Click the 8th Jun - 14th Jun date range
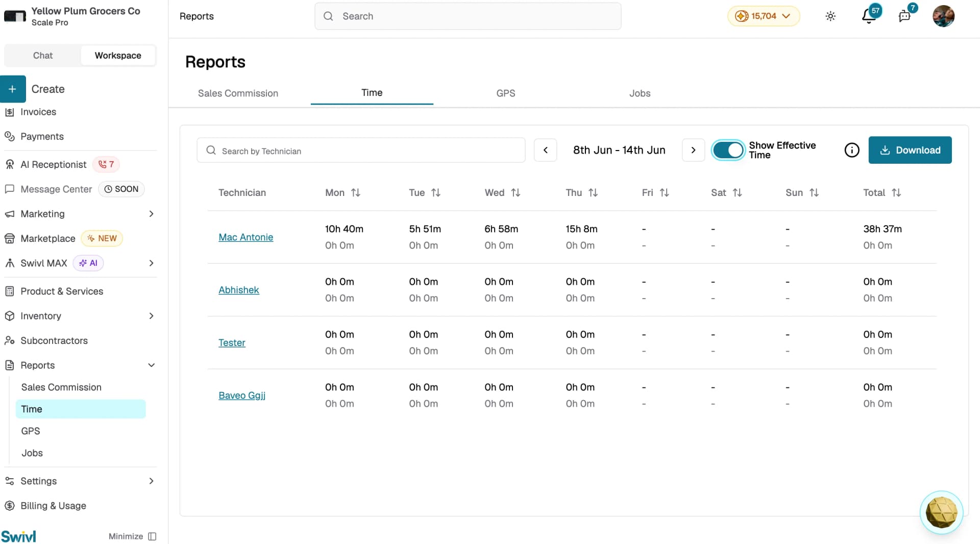Viewport: 980px width, 544px height. 619,150
